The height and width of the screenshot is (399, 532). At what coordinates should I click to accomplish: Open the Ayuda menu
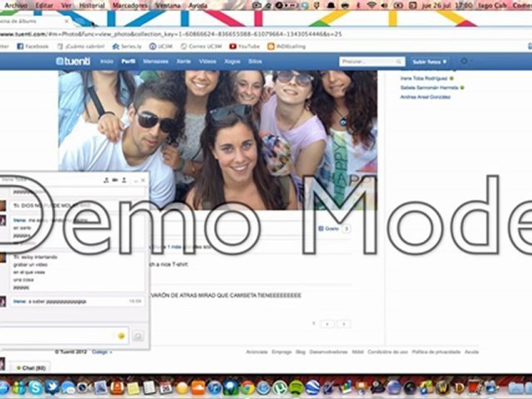(x=198, y=6)
